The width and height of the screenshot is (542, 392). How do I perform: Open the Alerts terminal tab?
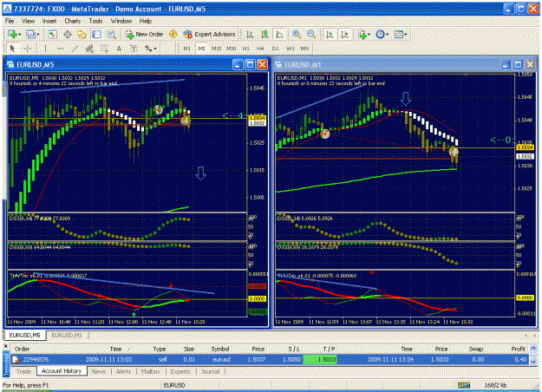coord(123,371)
